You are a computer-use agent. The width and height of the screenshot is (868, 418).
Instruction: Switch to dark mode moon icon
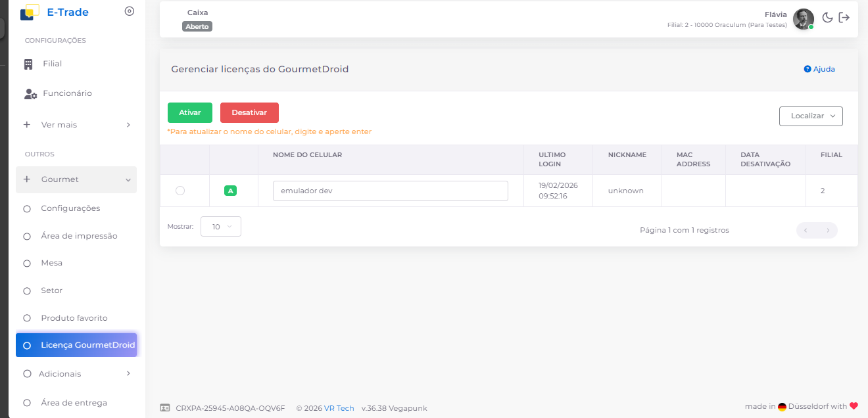tap(828, 18)
